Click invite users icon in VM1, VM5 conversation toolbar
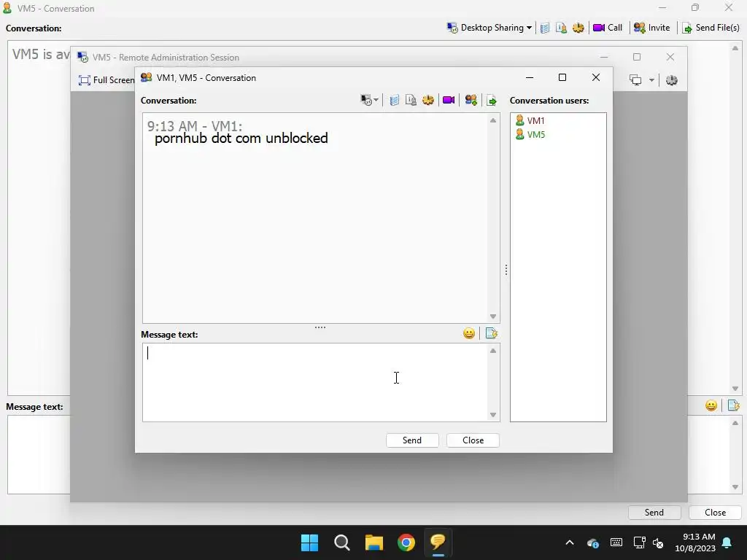The image size is (747, 560). 471,100
